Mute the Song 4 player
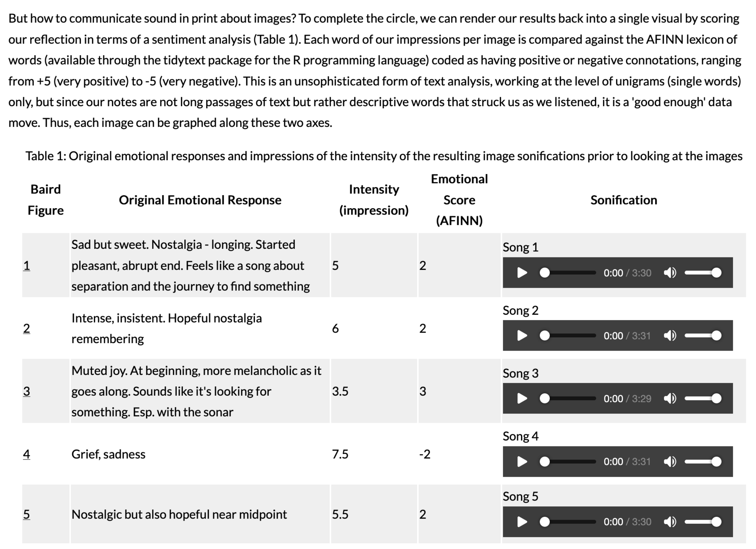 [670, 462]
